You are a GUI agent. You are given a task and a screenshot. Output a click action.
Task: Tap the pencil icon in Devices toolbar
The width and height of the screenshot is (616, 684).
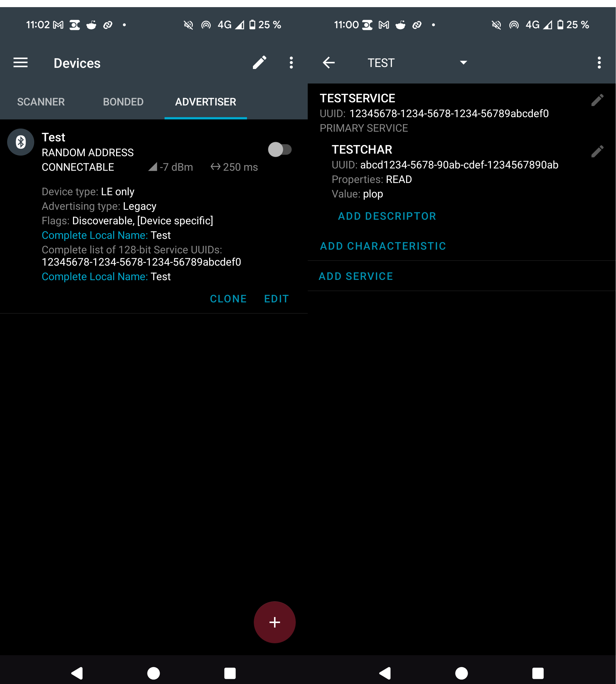point(260,63)
